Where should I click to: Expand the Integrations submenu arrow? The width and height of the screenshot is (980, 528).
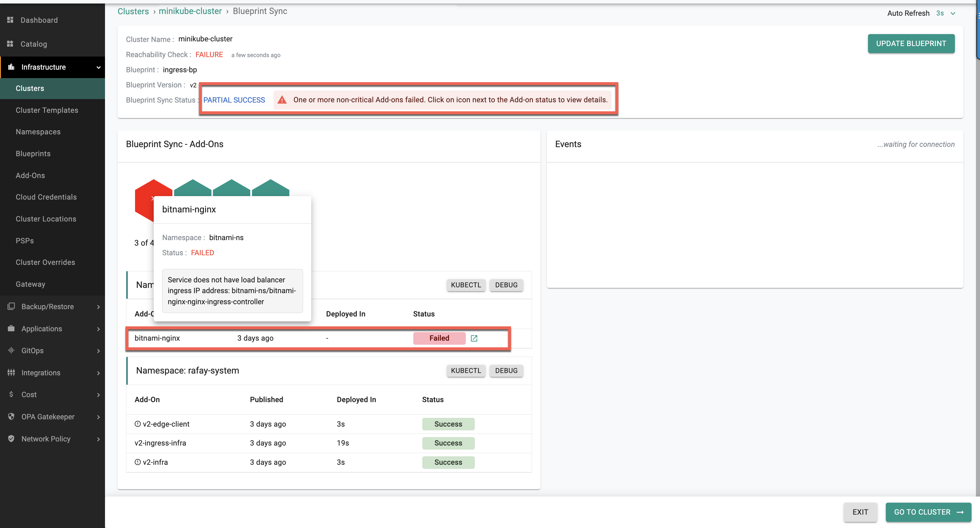tap(99, 373)
